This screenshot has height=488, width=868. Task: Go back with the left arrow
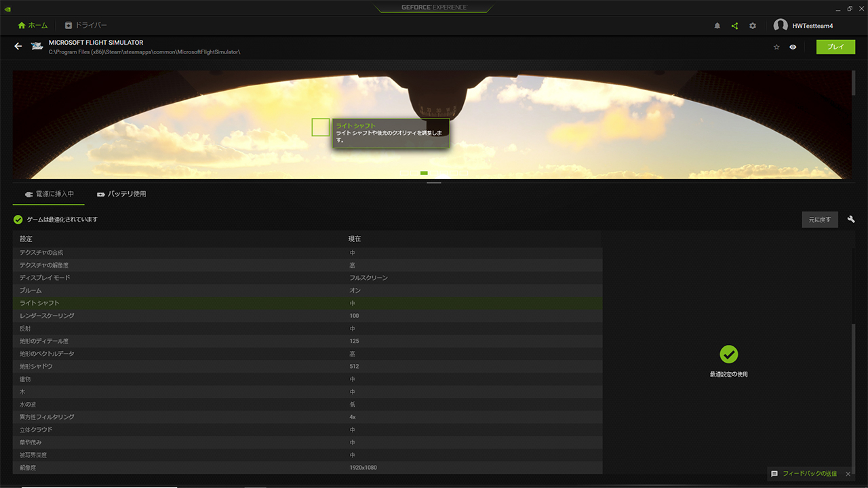tap(18, 47)
